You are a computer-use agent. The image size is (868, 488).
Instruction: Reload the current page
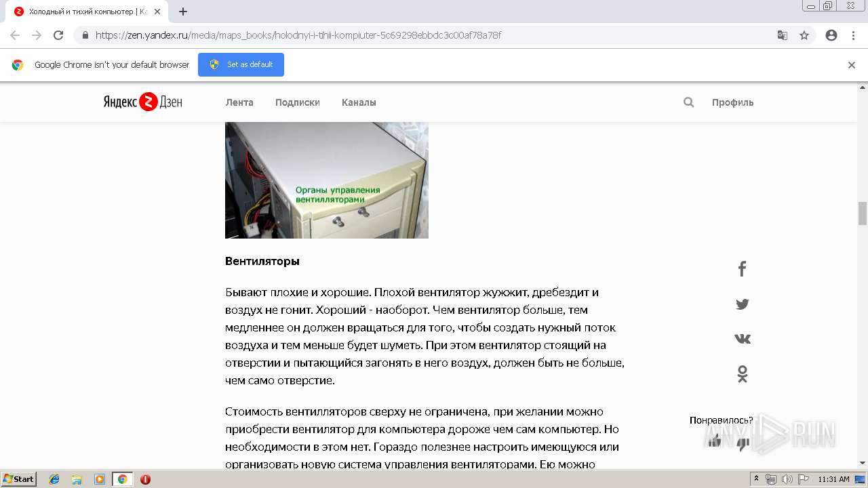58,35
